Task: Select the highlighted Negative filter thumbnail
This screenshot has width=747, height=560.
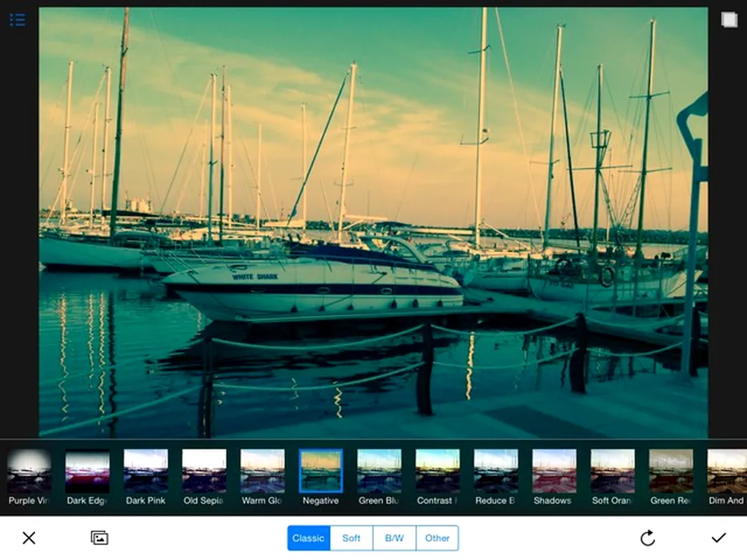Action: point(320,471)
